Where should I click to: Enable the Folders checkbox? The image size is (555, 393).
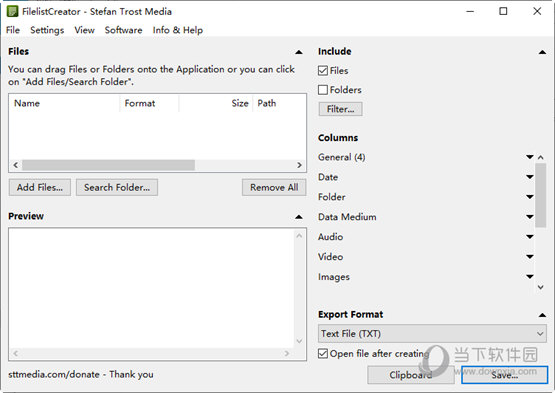(323, 90)
